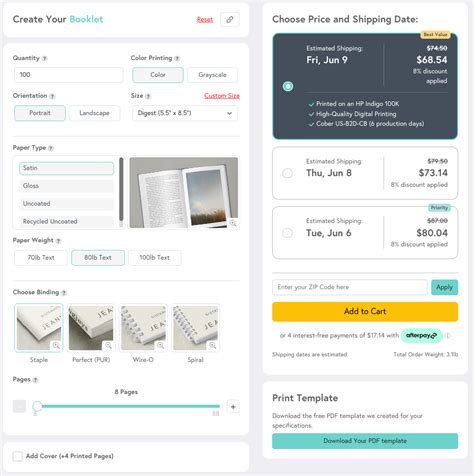Viewport: 474px width, 476px height.
Task: Open the Quantity help question mark
Action: (x=45, y=58)
